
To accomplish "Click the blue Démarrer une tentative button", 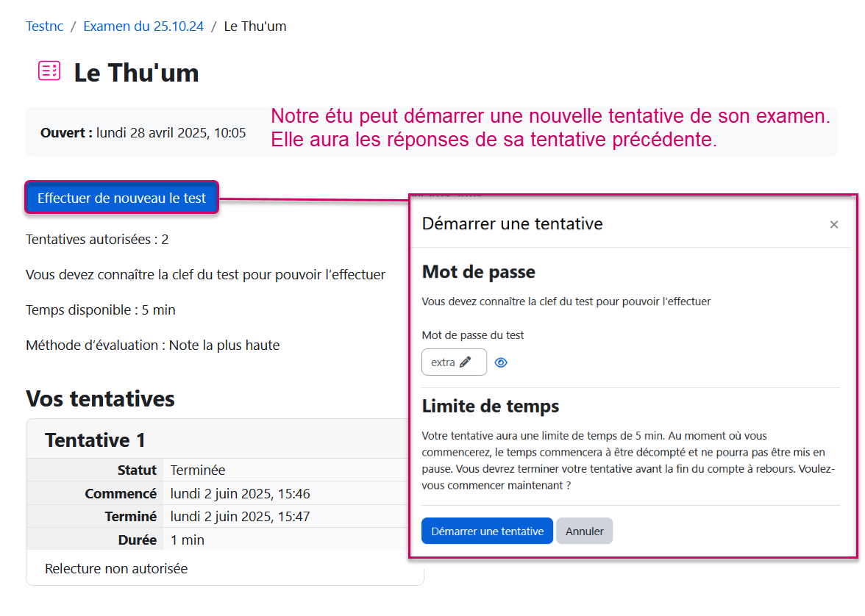I will [x=487, y=531].
